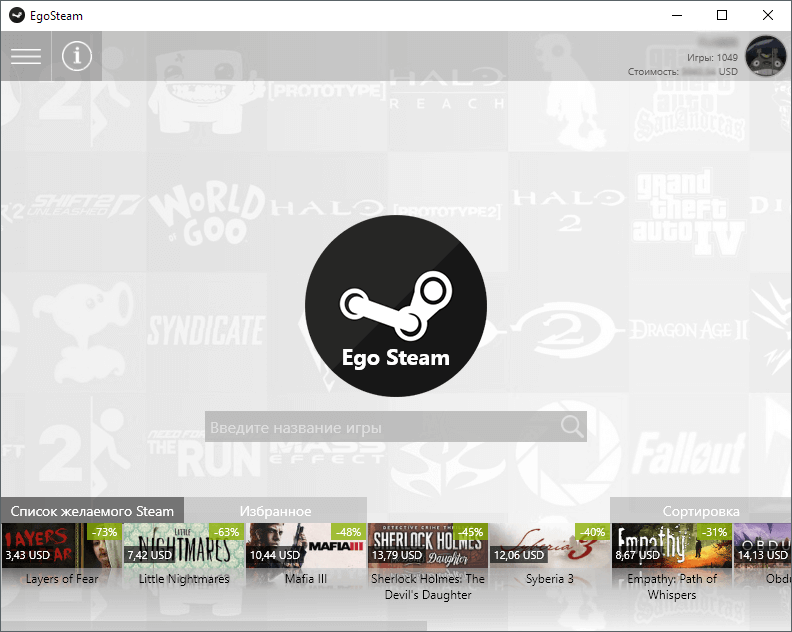Open the hamburger menu
Image resolution: width=792 pixels, height=632 pixels.
[26, 56]
